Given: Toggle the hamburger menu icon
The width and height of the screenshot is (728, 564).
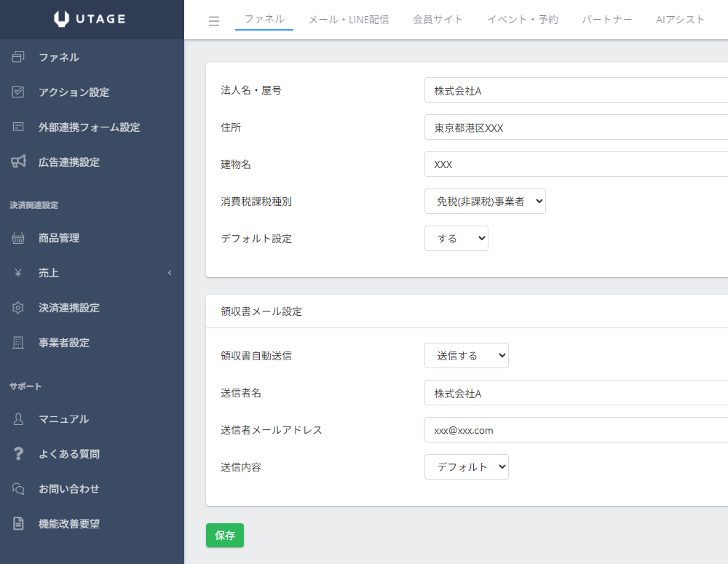Looking at the screenshot, I should [214, 21].
